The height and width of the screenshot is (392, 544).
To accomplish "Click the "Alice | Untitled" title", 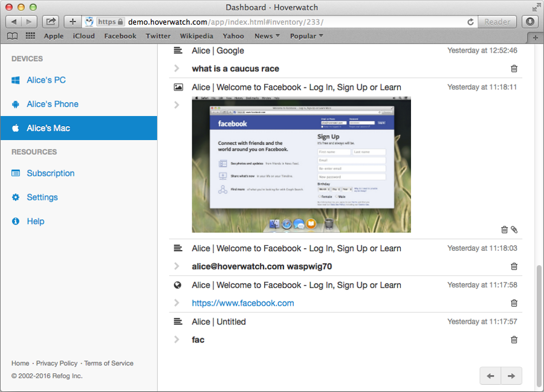I will click(219, 322).
